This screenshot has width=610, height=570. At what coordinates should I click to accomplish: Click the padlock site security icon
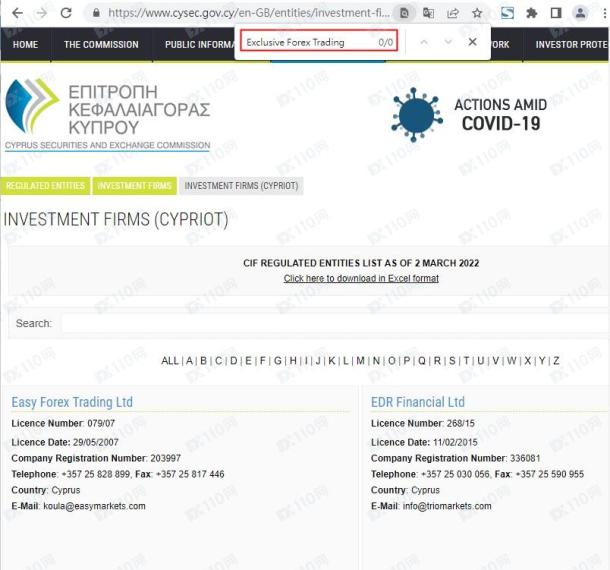96,13
